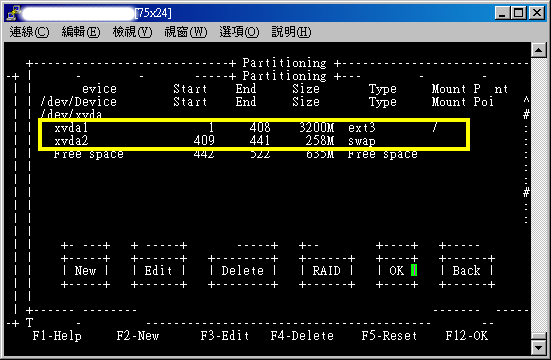Viewport: 551px width, 360px height.
Task: Open the 說明(H) menu
Action: pyautogui.click(x=291, y=32)
